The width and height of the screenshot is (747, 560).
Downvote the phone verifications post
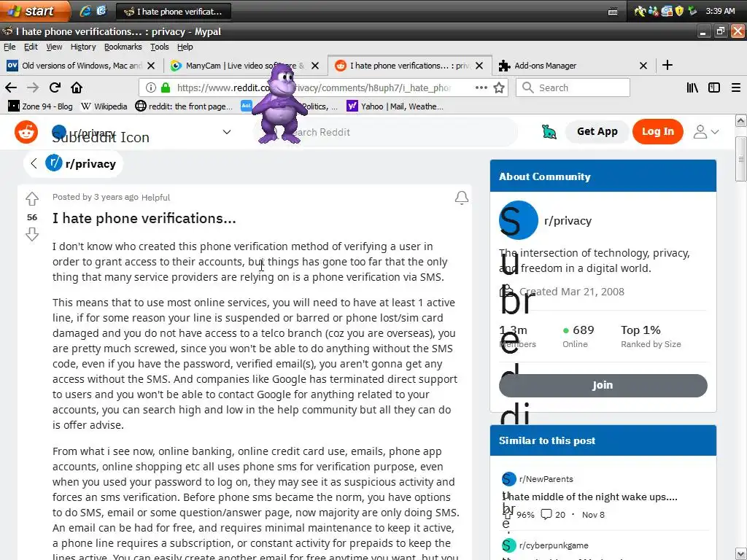32,234
